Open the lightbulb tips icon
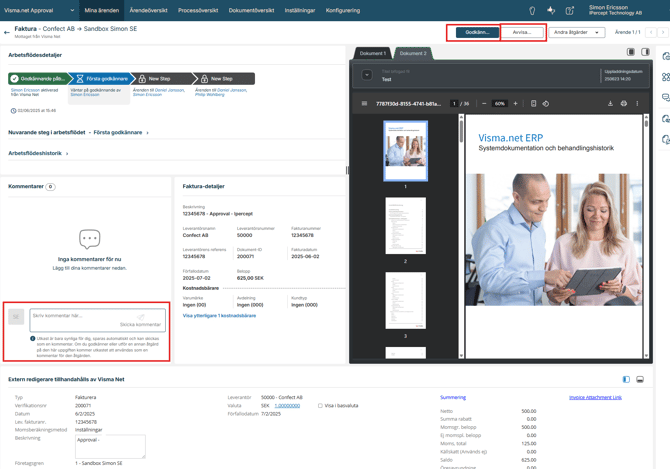Screen dimensions: 670x469 pos(532,10)
